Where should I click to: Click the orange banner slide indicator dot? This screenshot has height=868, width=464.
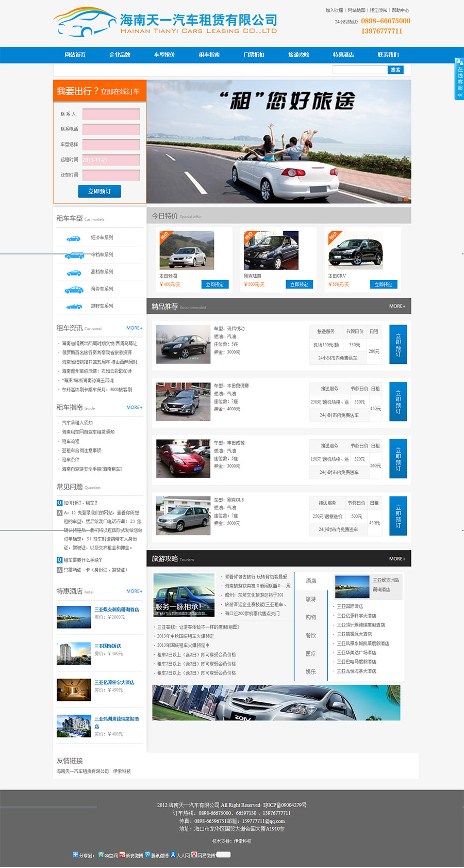pyautogui.click(x=406, y=199)
